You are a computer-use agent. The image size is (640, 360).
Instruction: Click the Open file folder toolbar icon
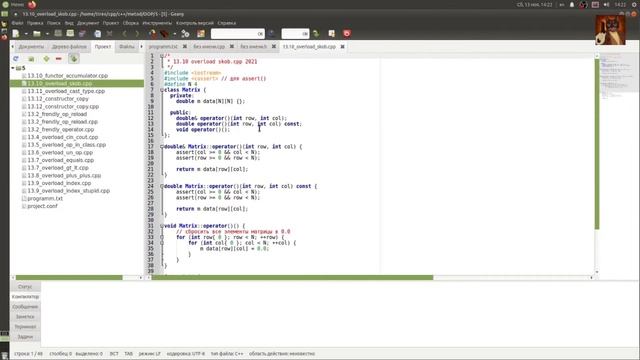tap(37, 34)
